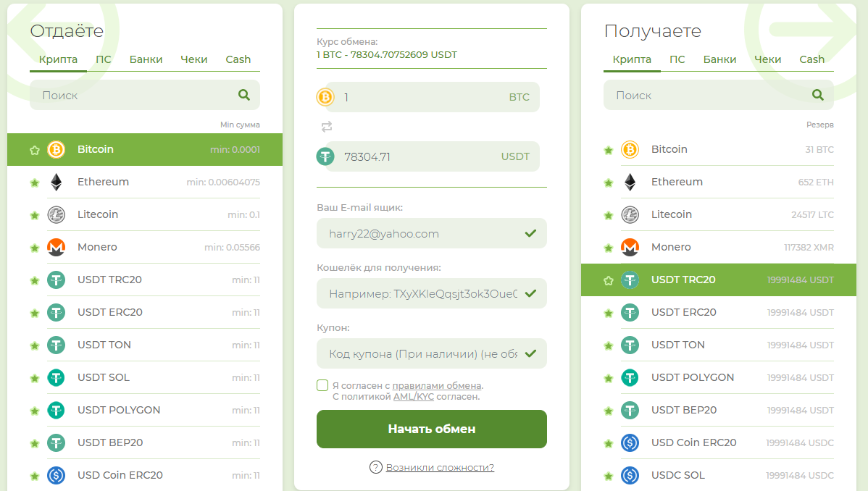Click the Tether icon next to USDT TRC20
The width and height of the screenshot is (868, 491).
click(x=56, y=280)
